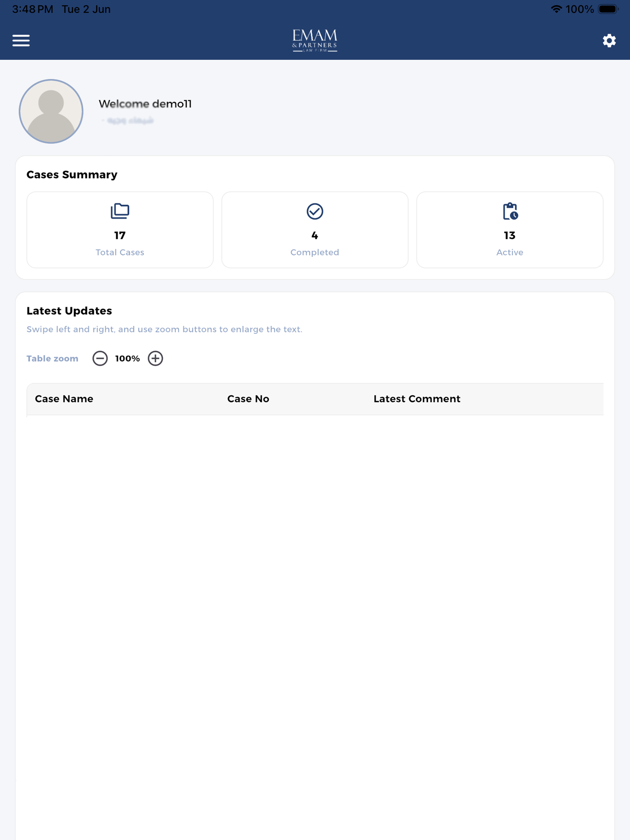Tap the swipe left and right hint text

tap(165, 329)
